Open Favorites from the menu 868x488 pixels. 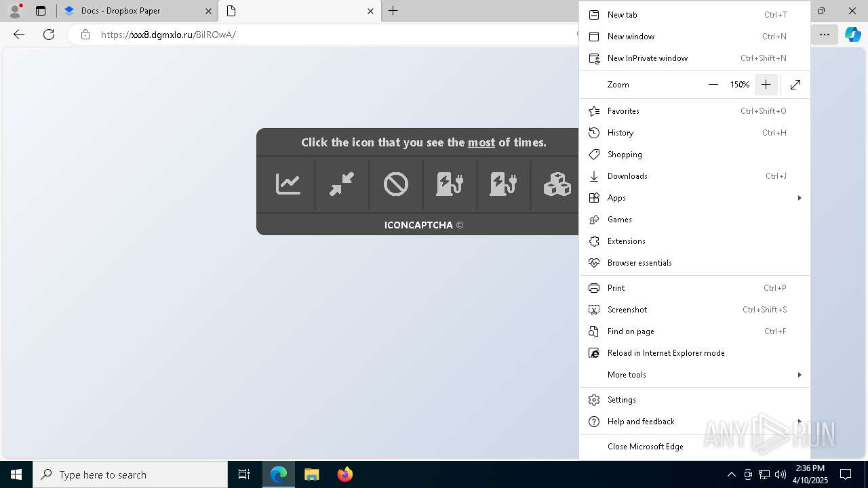[694, 111]
